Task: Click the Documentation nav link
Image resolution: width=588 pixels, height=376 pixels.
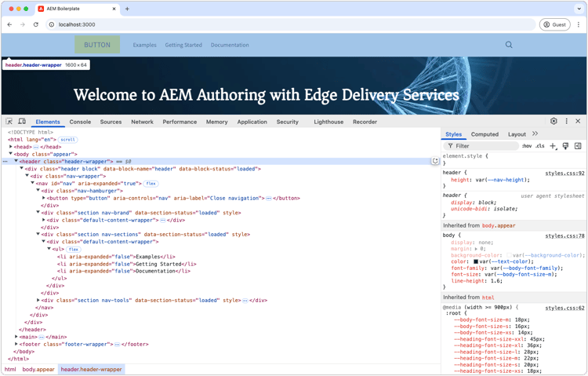Action: pos(230,45)
